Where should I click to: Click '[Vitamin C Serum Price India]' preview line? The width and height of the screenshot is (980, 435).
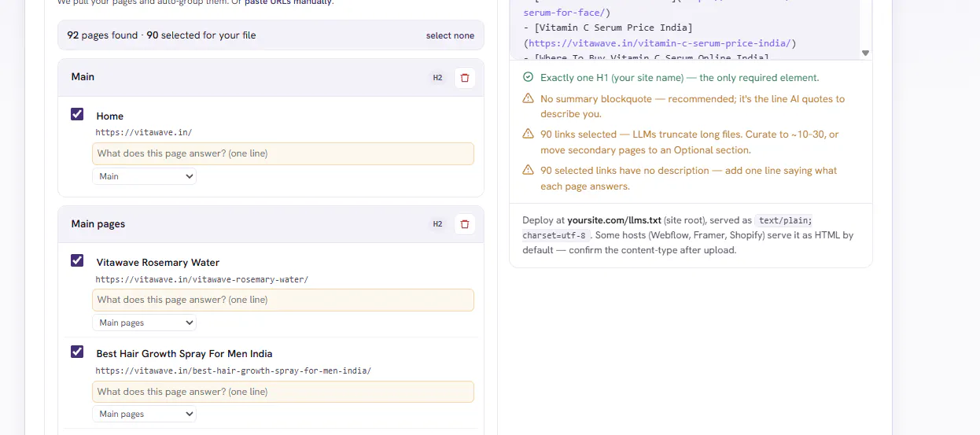point(607,28)
